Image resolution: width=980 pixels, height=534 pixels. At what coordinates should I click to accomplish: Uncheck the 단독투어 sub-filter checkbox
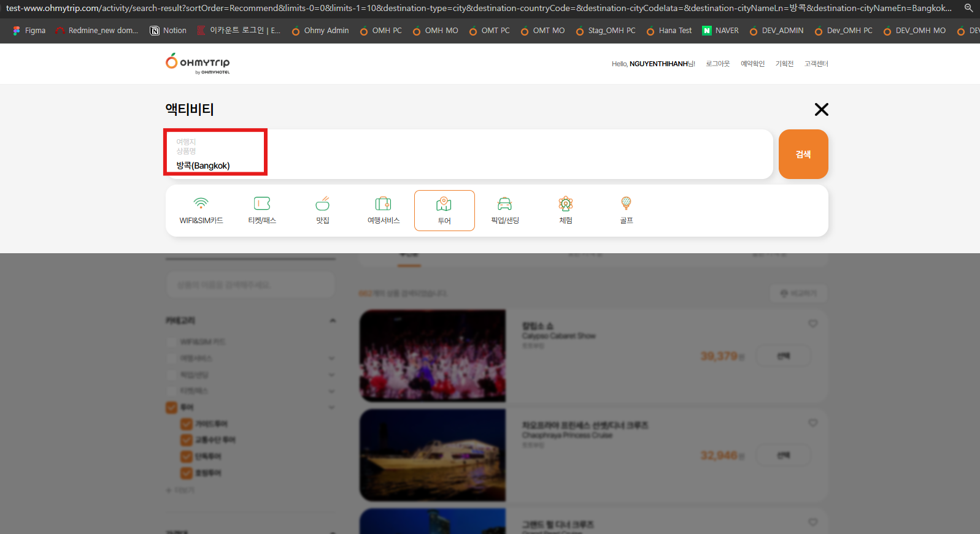(x=187, y=457)
